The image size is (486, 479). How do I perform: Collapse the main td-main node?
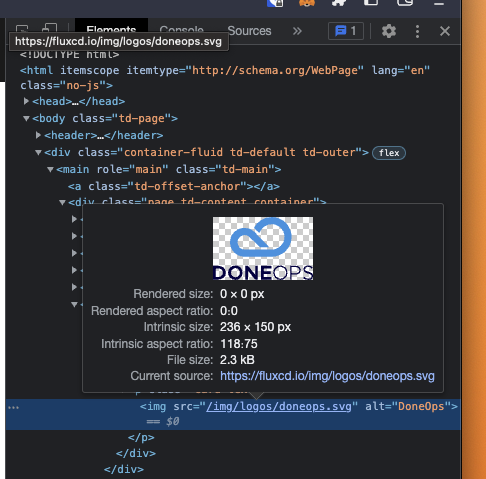click(x=50, y=170)
